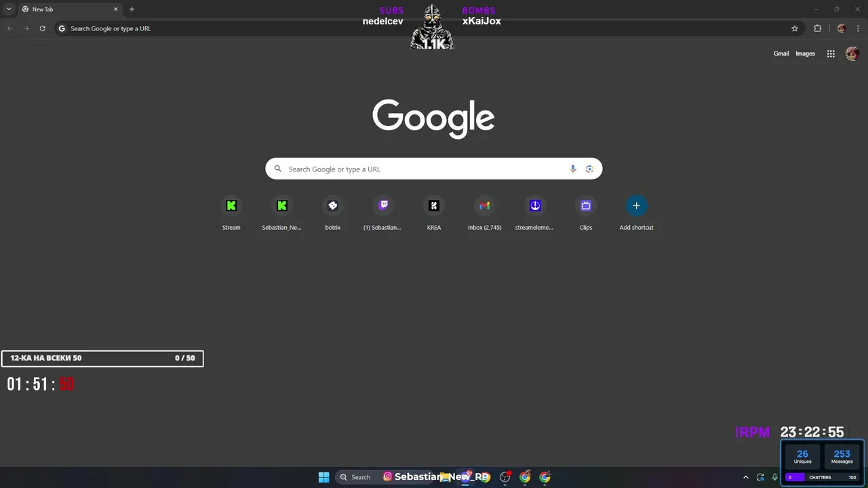
Task: Focus the Google search input field
Action: click(x=433, y=169)
